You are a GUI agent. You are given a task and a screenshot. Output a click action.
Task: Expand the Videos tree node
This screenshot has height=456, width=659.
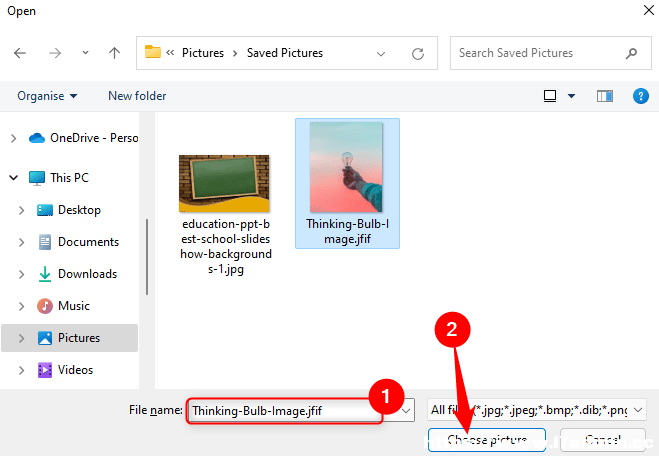pos(21,370)
